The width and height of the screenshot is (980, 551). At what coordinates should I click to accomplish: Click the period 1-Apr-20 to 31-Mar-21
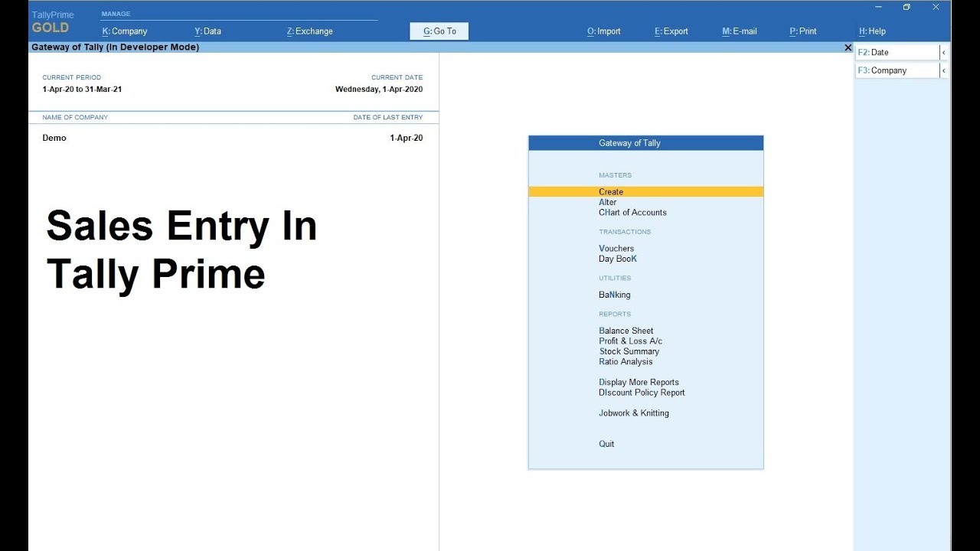82,89
